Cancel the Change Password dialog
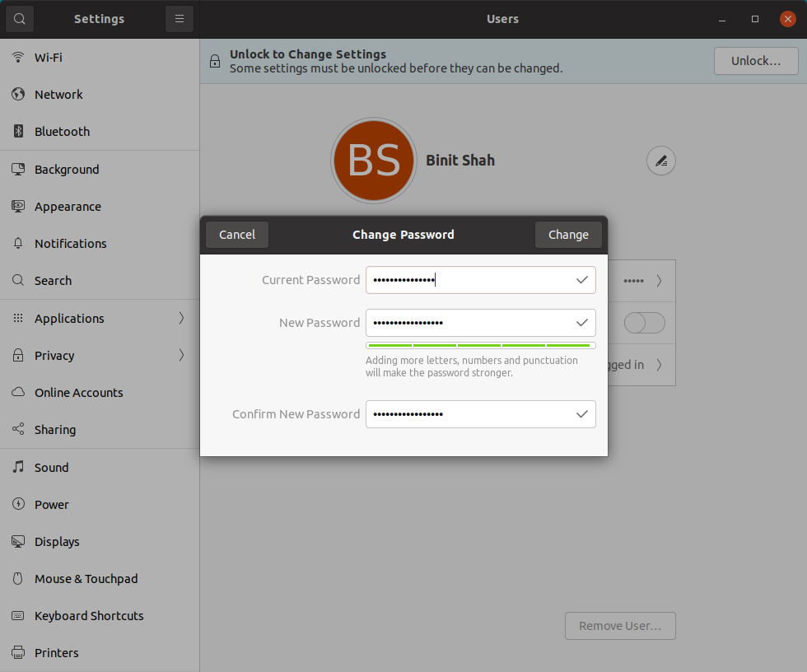Viewport: 807px width, 672px height. tap(237, 235)
